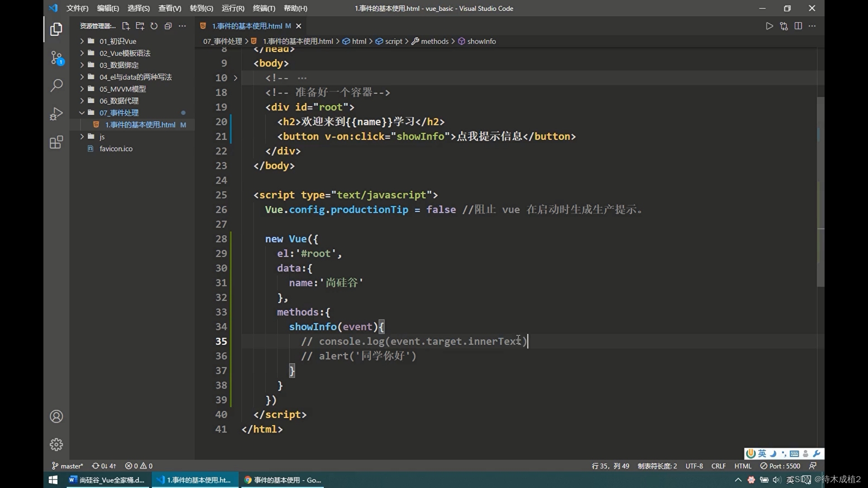Click line number 28 in gutter
Image resolution: width=868 pixels, height=488 pixels.
point(221,239)
